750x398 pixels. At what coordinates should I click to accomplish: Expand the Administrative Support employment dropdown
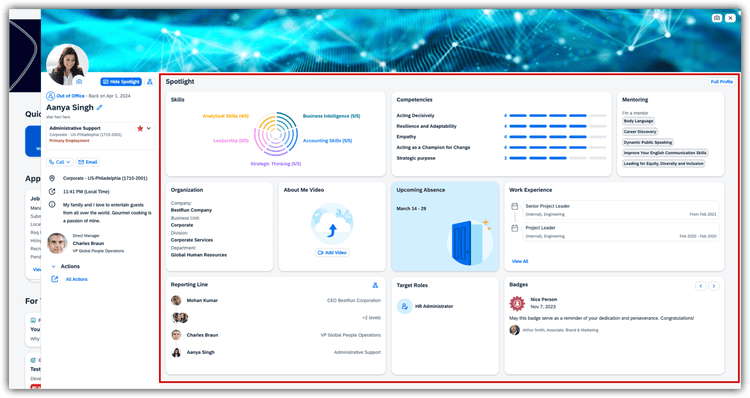pyautogui.click(x=149, y=128)
